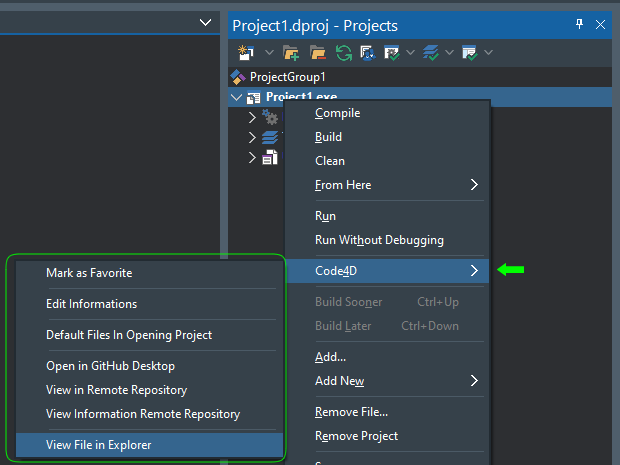The image size is (620, 465).
Task: Click the build all stacked layers icon
Action: coord(431,53)
